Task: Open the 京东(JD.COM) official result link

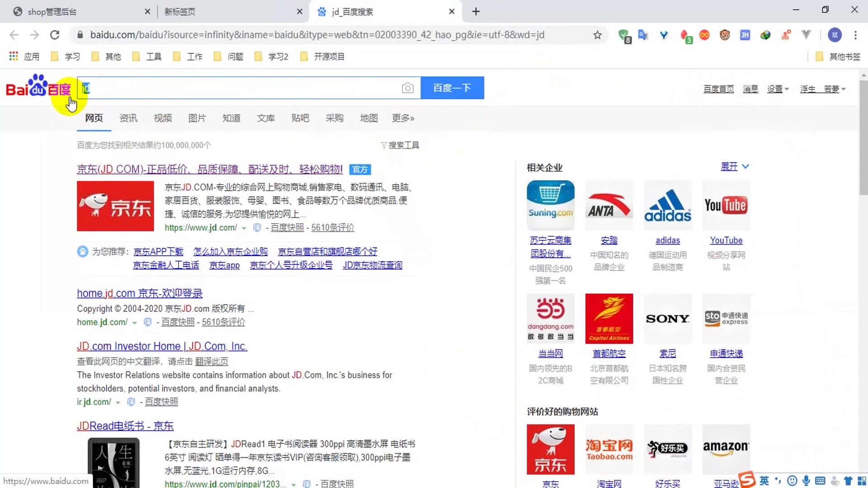Action: pyautogui.click(x=210, y=169)
